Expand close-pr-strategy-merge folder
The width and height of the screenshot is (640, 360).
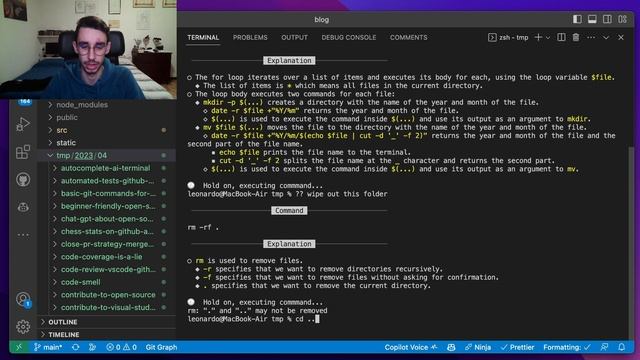107,244
